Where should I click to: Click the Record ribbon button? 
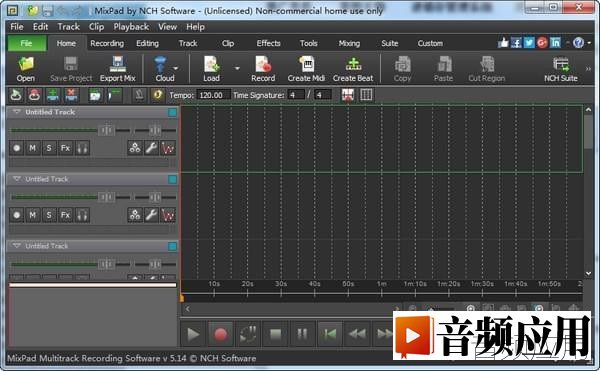click(263, 69)
